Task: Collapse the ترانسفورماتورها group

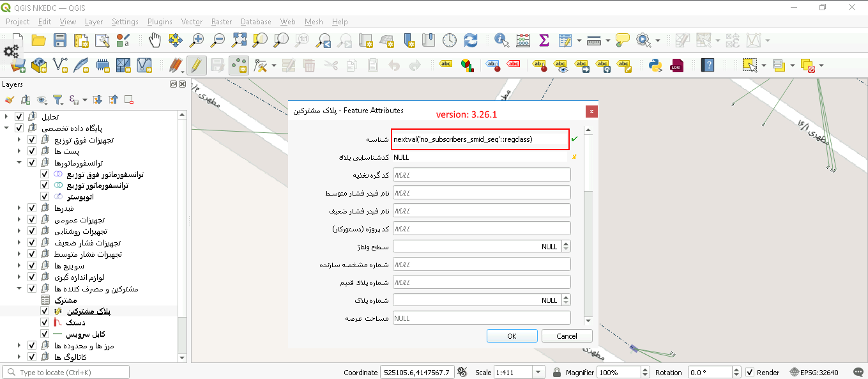Action: (x=19, y=162)
